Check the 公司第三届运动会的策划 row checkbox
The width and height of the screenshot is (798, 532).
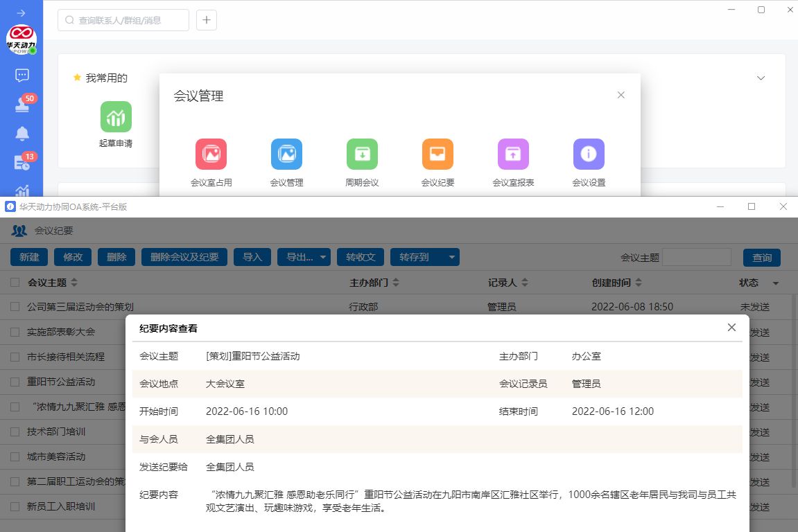coord(15,307)
